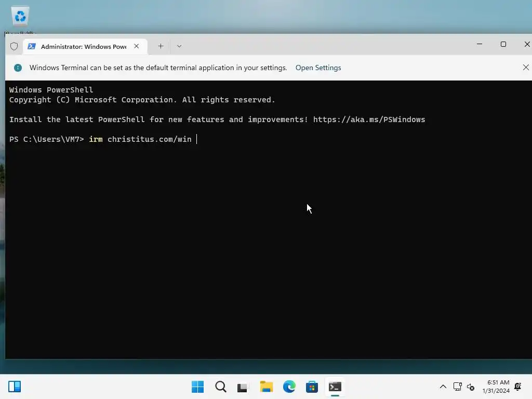Open the network status tray icon
532x399 pixels.
(x=457, y=387)
